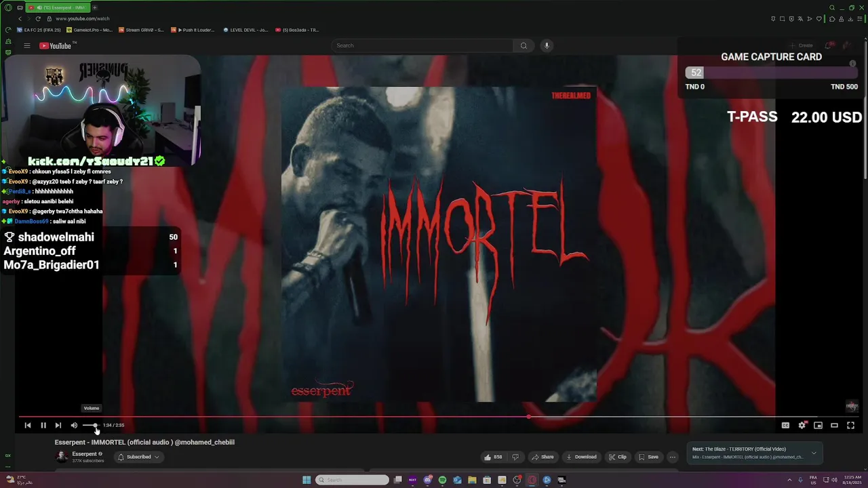This screenshot has width=868, height=488.
Task: Click the Windows taskbar search box
Action: tap(352, 480)
